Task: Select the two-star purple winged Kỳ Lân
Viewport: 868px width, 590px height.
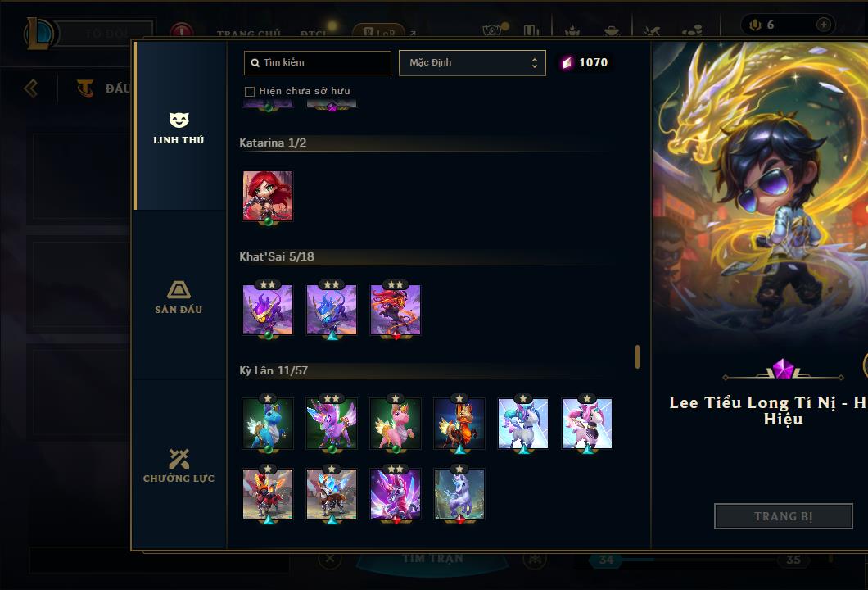Action: tap(332, 424)
